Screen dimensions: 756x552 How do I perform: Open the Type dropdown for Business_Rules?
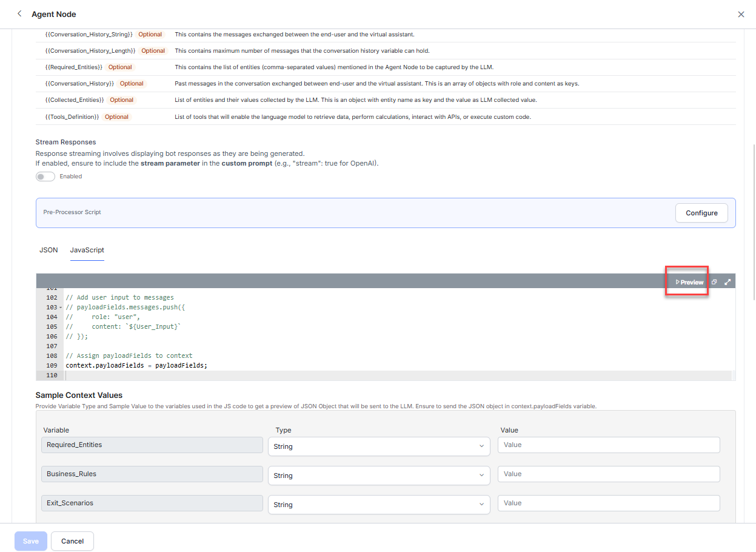tap(378, 476)
